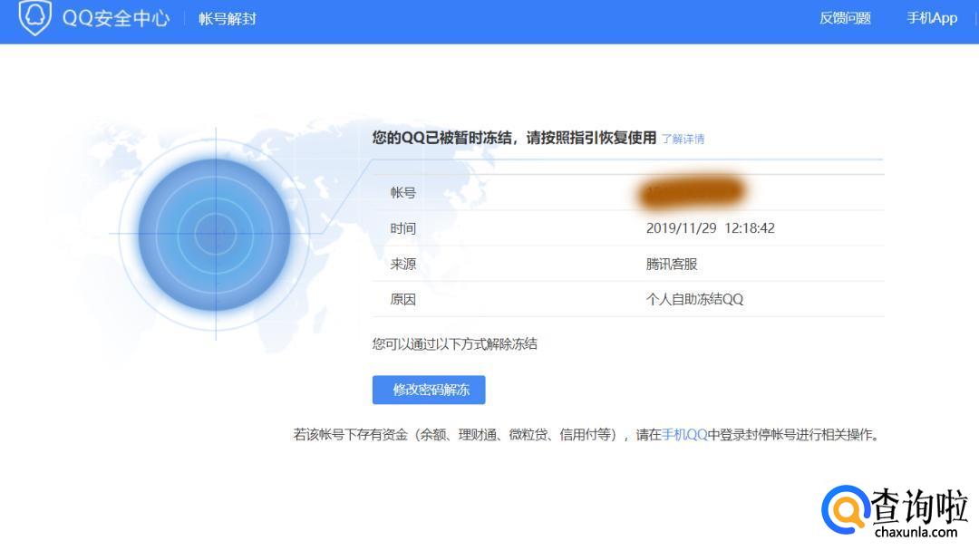Click the 来源 row label
Viewport: 979px width, 560px height.
[x=403, y=264]
